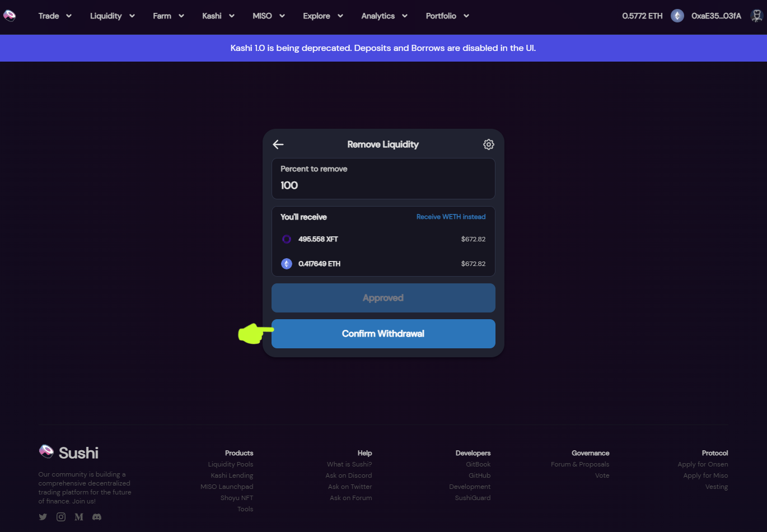767x532 pixels.
Task: Open GitHub developer link
Action: point(480,475)
